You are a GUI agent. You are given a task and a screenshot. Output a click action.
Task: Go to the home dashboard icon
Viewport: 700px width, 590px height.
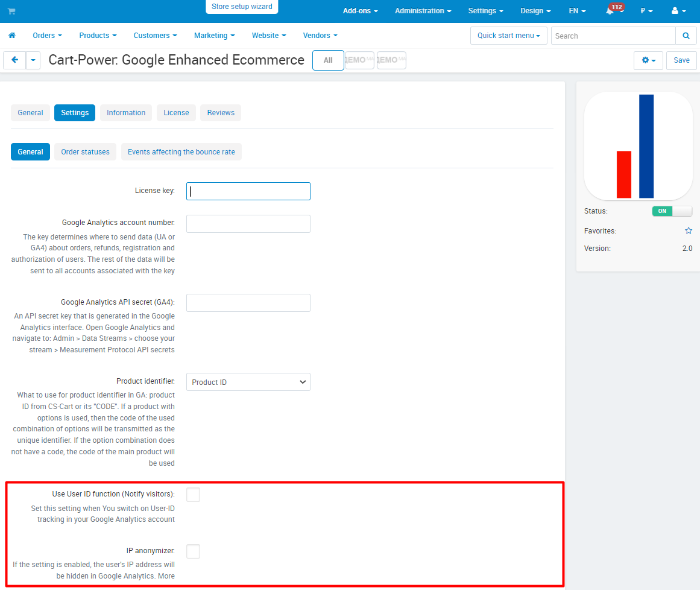coord(12,35)
